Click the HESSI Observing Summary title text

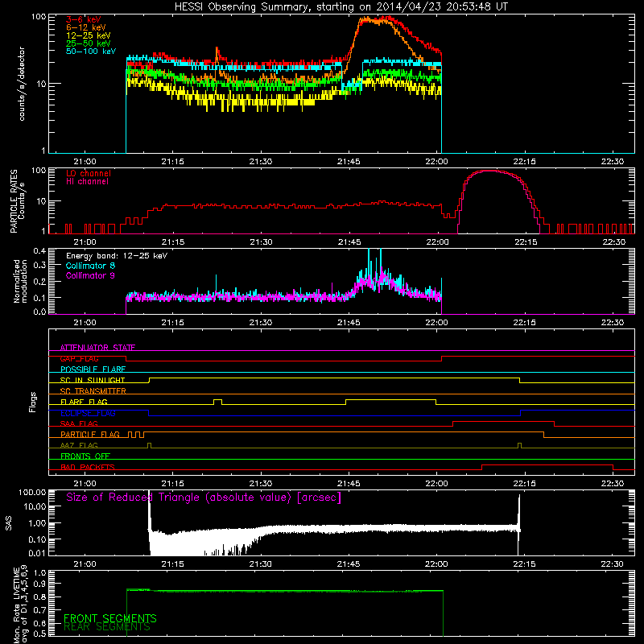click(x=341, y=7)
